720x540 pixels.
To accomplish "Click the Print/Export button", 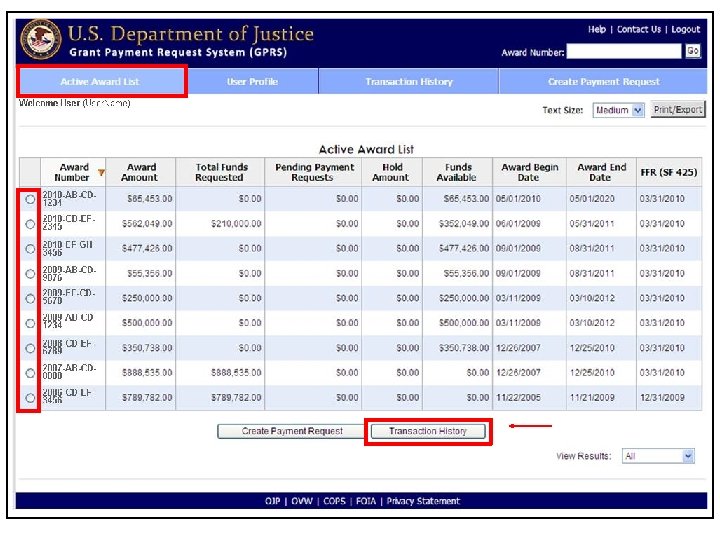I will coord(678,110).
